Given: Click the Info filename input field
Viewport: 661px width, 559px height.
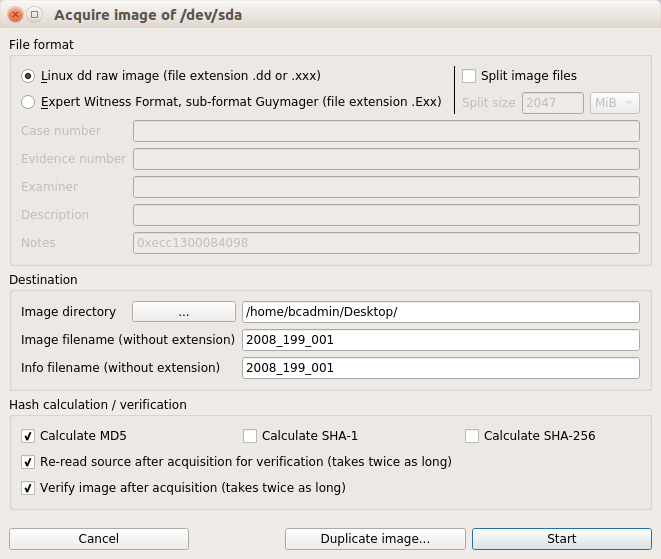Looking at the screenshot, I should coord(440,368).
